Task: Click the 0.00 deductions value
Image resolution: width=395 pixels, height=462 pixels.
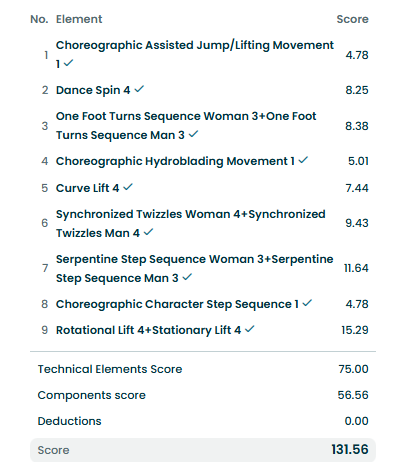Action: click(x=356, y=421)
